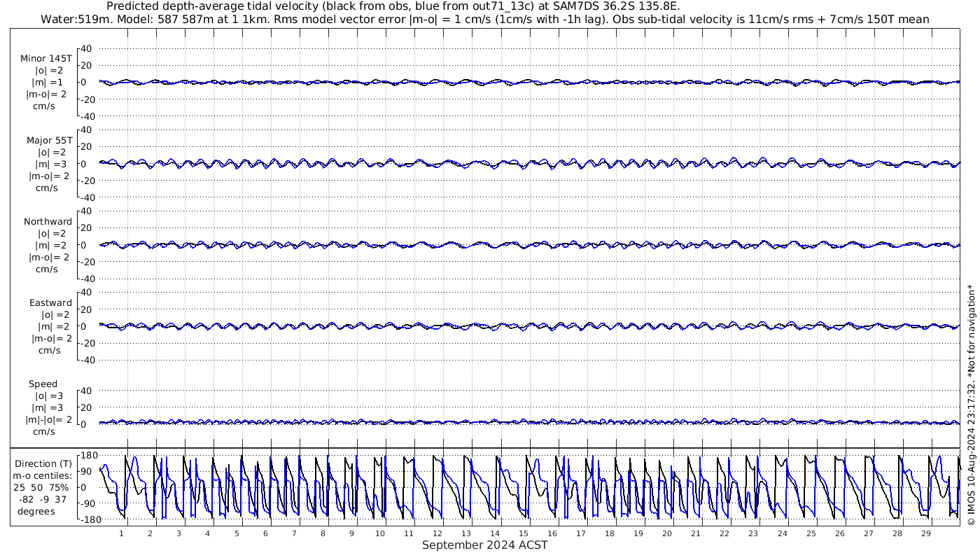980x560 pixels.
Task: Click the '-82 -9 37' centile values
Action: (43, 499)
